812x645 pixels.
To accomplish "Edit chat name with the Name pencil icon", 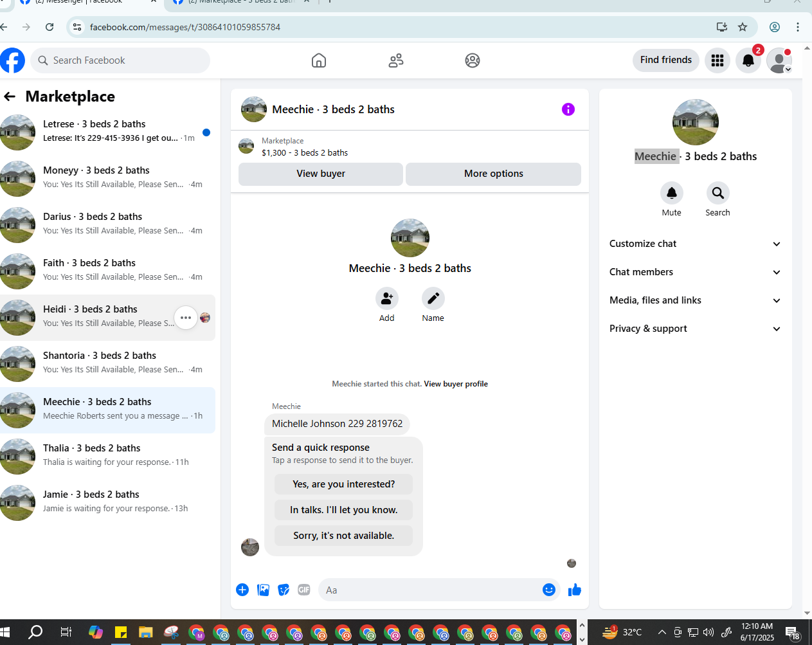I will (x=433, y=298).
